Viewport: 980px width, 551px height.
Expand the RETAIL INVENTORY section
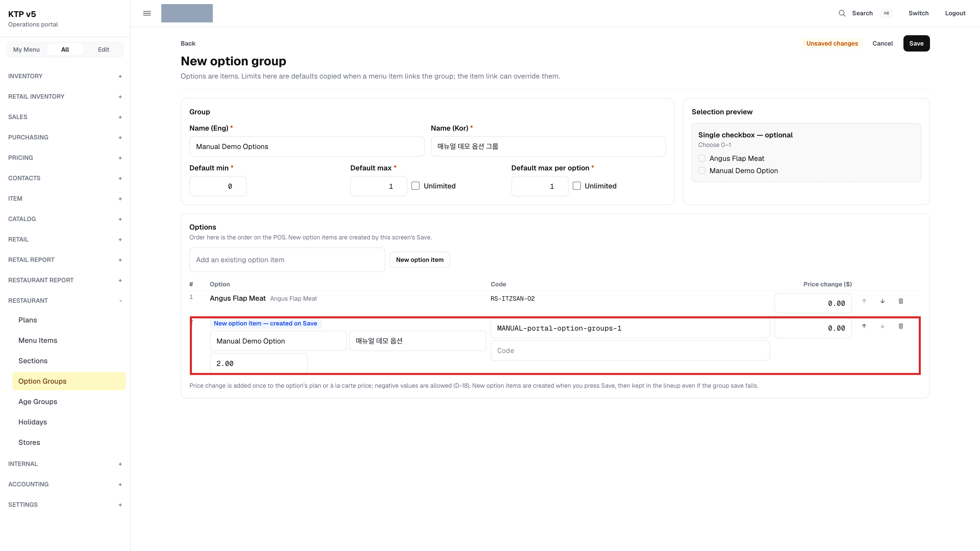point(65,97)
